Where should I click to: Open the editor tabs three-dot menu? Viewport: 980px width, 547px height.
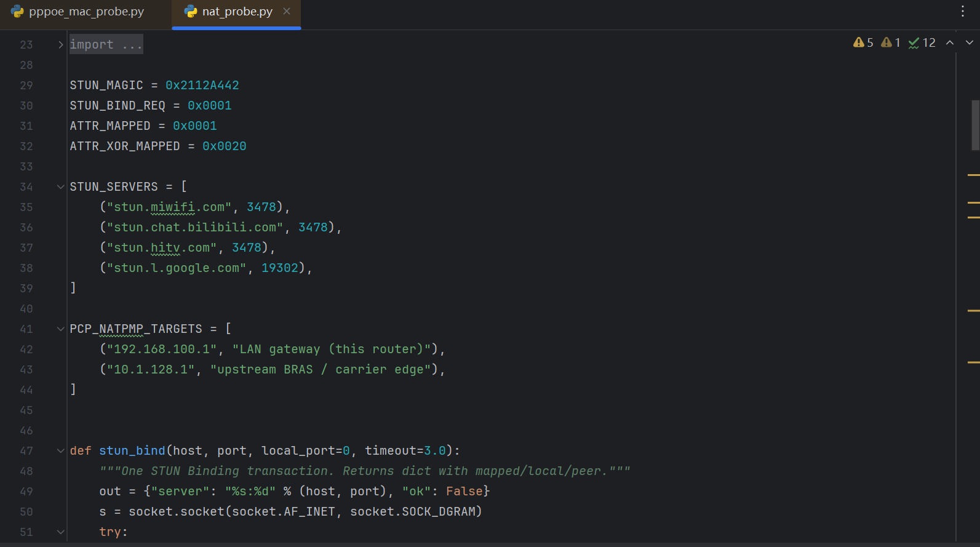coord(963,11)
